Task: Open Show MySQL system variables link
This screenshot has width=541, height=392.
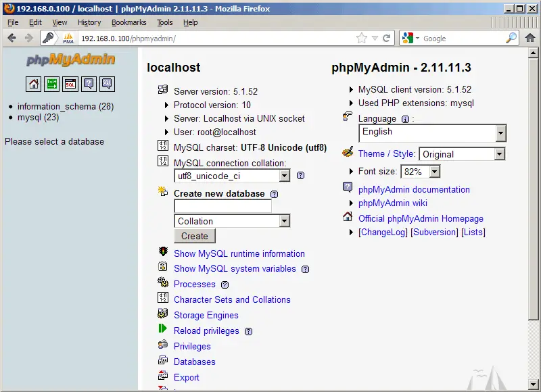Action: tap(235, 269)
